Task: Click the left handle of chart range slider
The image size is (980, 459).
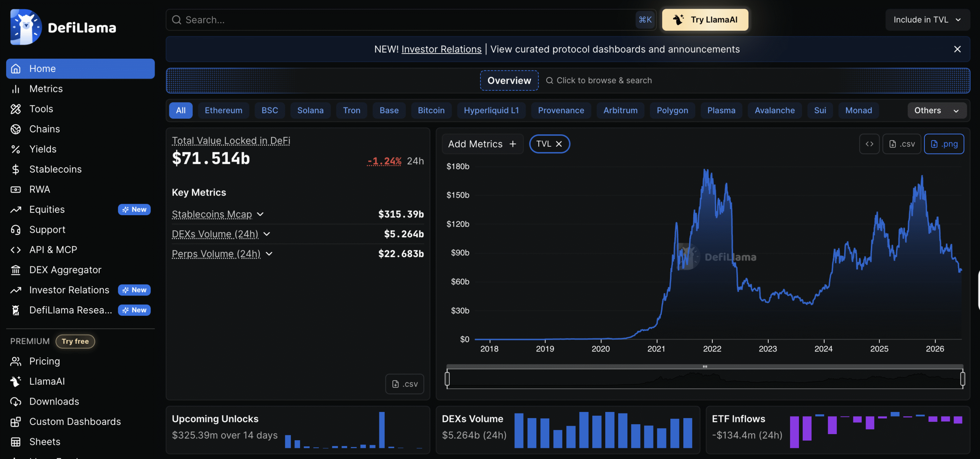Action: (x=447, y=379)
